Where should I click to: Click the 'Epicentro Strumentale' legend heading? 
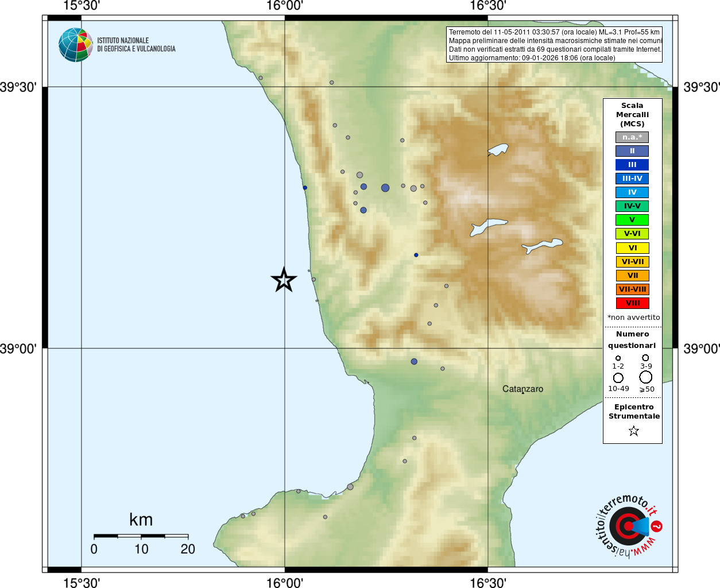634,412
